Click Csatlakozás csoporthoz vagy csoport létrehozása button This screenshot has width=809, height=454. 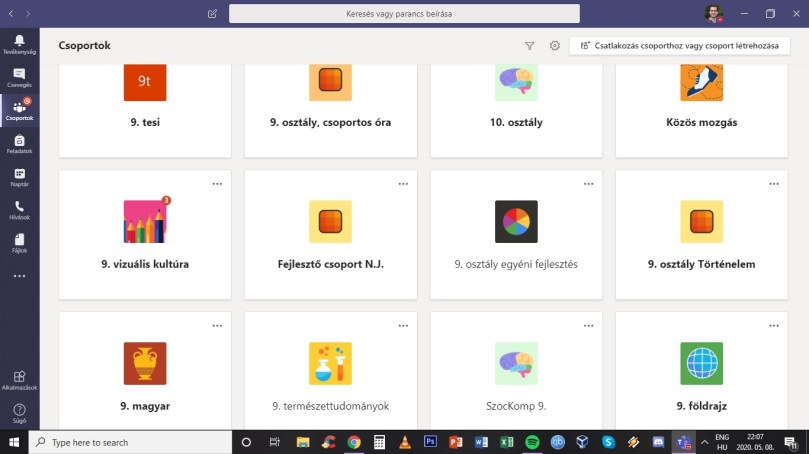click(680, 46)
